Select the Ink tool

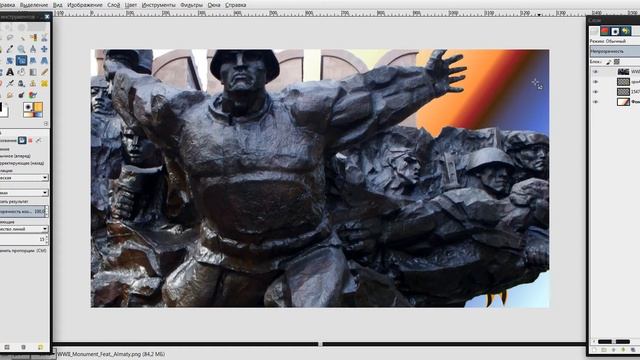[x=21, y=83]
